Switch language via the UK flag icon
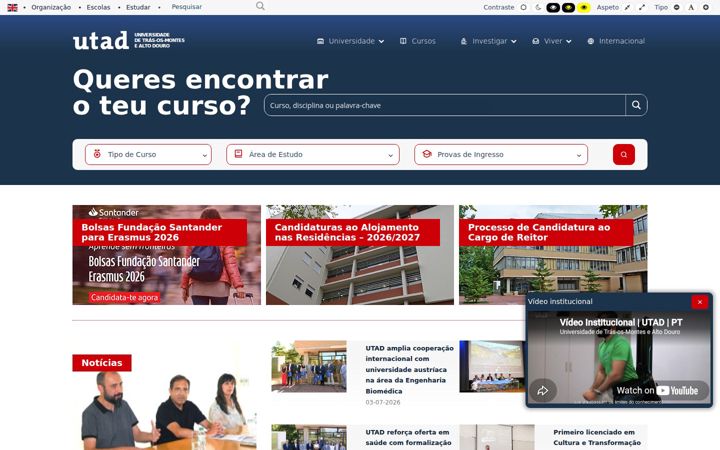The width and height of the screenshot is (720, 450). pos(12,7)
